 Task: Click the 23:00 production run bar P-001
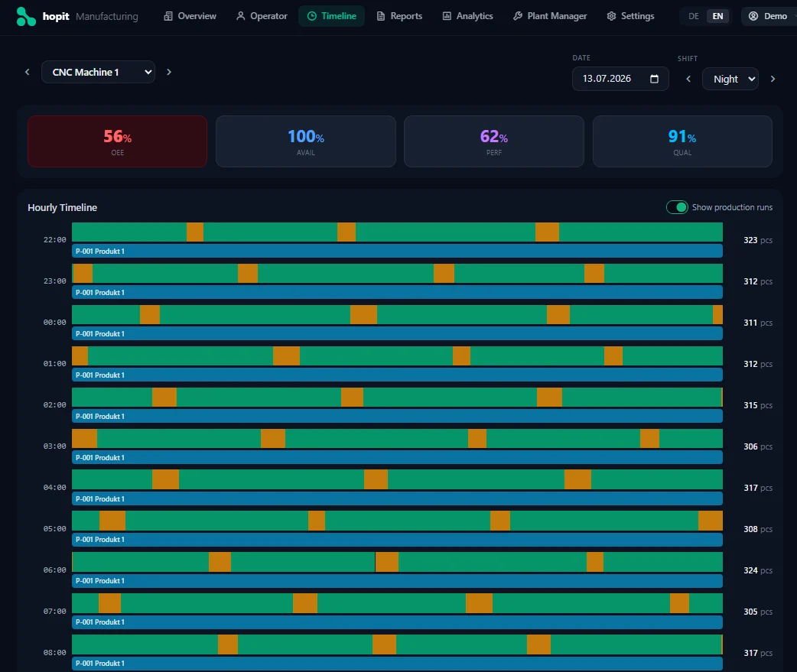[x=397, y=292]
